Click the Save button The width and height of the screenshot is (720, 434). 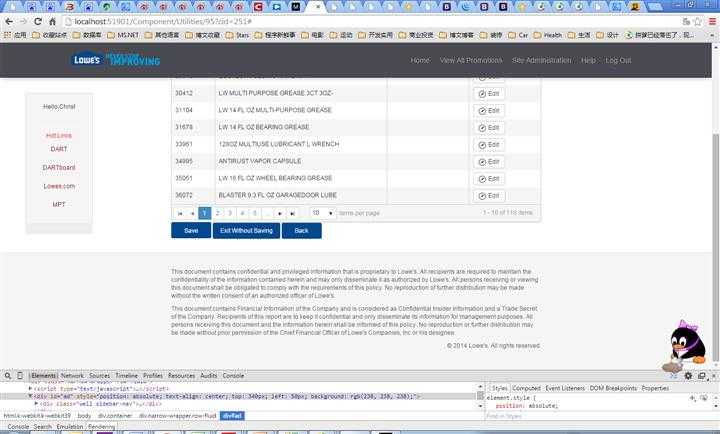click(191, 231)
